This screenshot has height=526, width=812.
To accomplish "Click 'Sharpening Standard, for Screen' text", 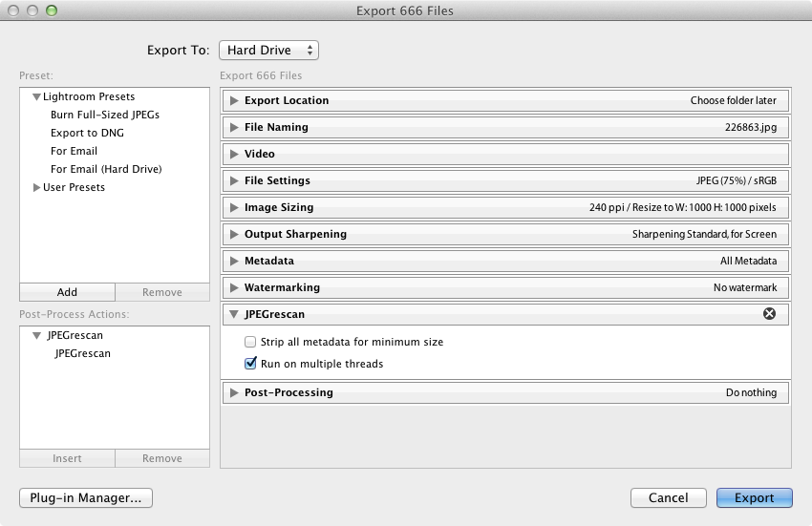I will pyautogui.click(x=704, y=234).
